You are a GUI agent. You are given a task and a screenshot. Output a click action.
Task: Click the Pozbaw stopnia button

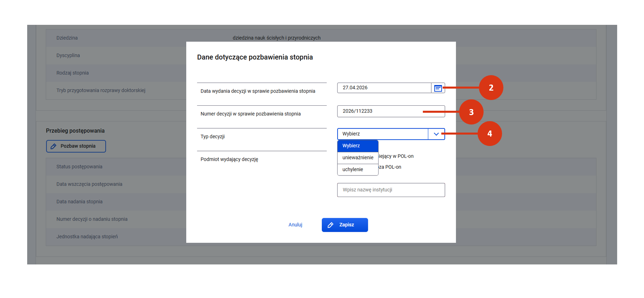pos(76,146)
